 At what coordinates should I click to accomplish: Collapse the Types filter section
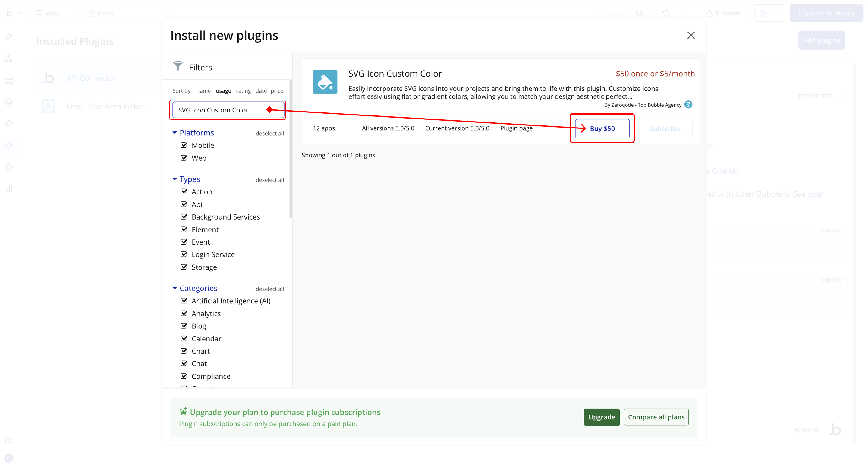pos(175,179)
